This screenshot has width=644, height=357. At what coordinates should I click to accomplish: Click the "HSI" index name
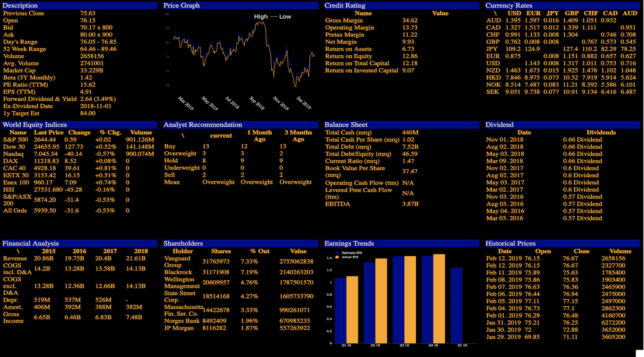pos(9,190)
